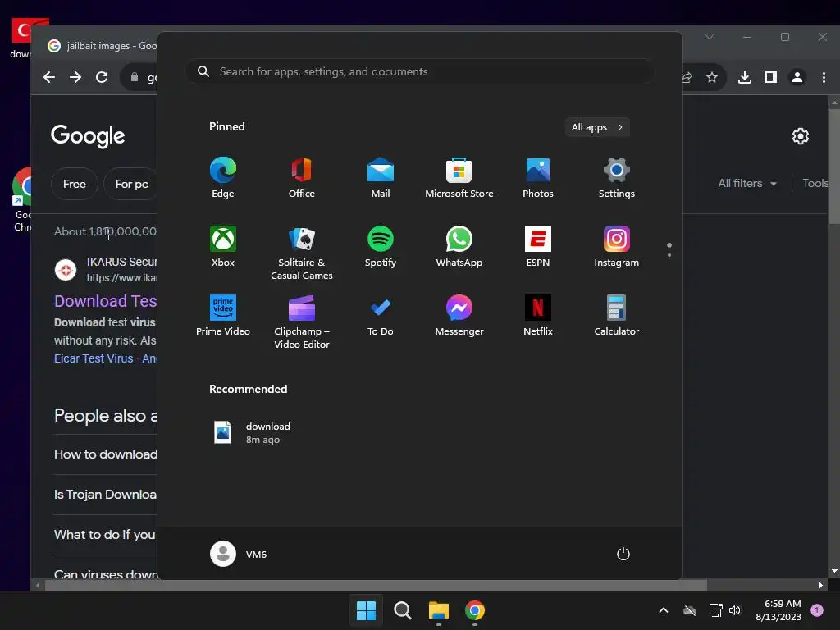Select the For pc filter chip

coord(131,184)
